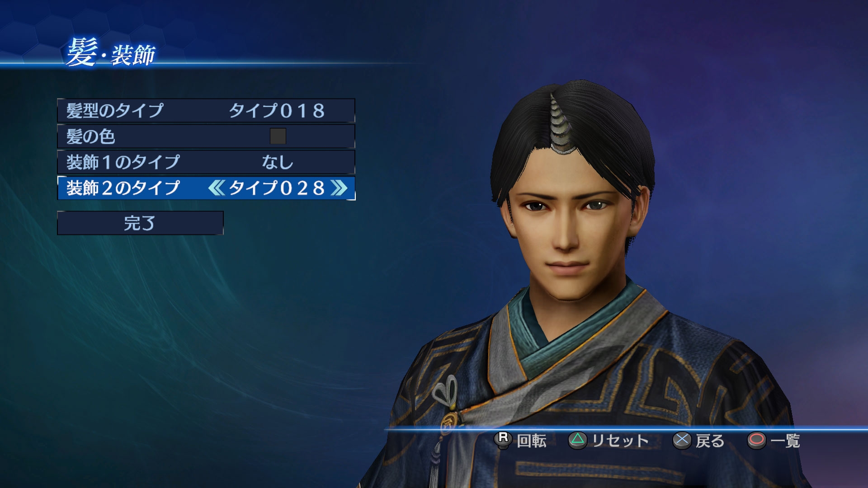Click the horn ornament on character's head

tap(558, 126)
